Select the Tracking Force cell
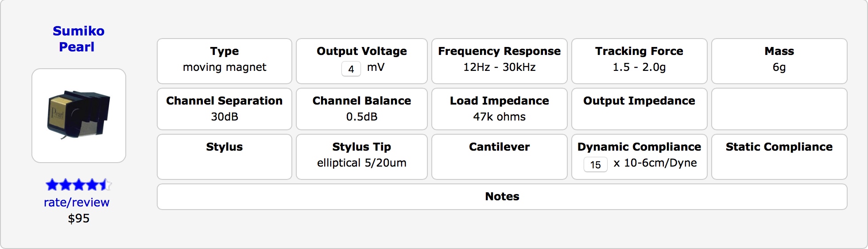The width and height of the screenshot is (868, 249). pyautogui.click(x=639, y=61)
